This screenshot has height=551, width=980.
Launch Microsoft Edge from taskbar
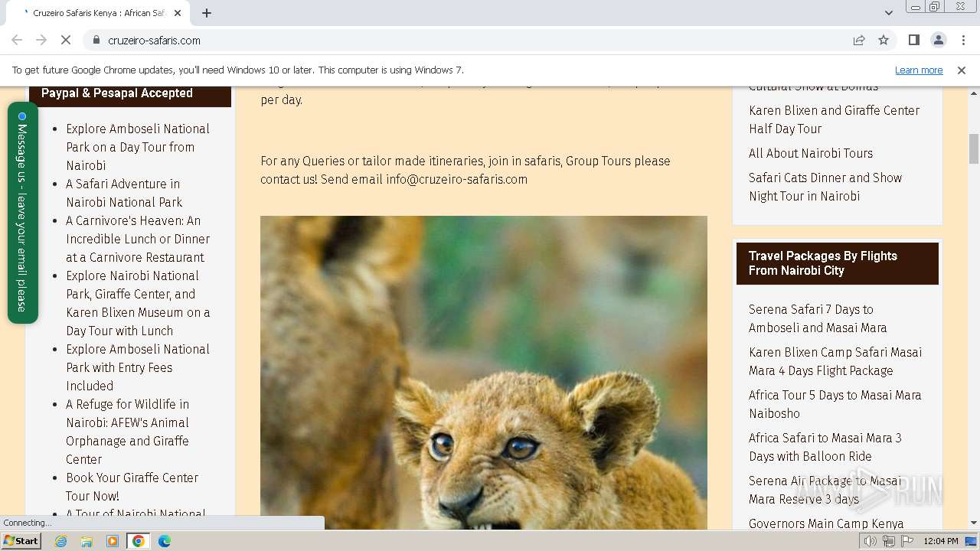165,541
